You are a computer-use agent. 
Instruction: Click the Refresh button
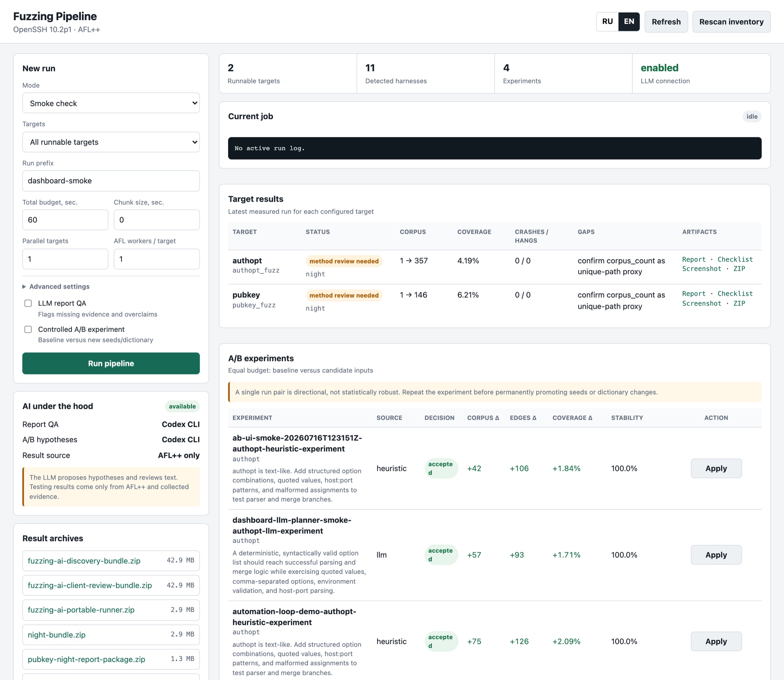coord(666,22)
